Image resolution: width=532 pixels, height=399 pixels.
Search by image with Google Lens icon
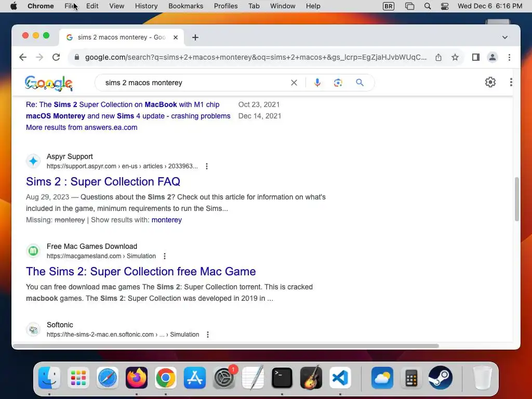(x=338, y=83)
